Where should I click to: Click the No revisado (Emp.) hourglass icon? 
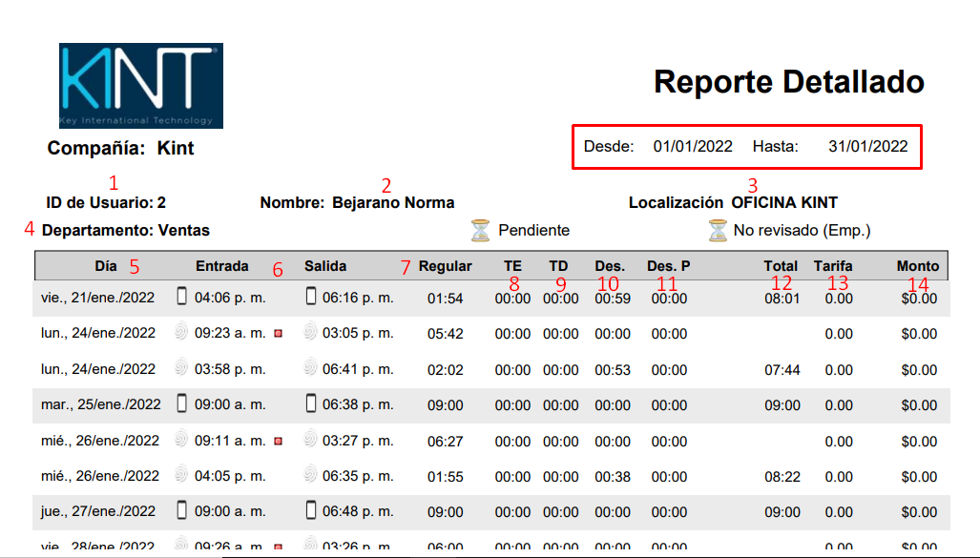[x=717, y=230]
